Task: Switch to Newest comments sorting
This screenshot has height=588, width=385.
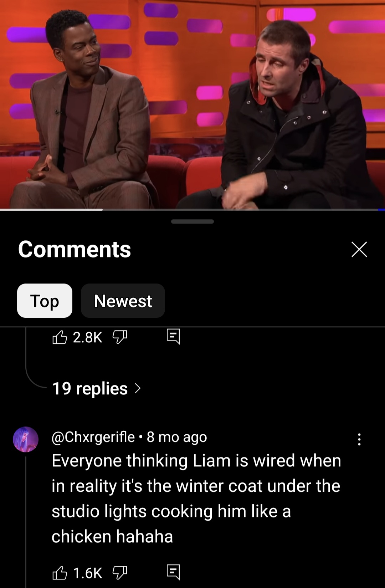Action: [123, 301]
